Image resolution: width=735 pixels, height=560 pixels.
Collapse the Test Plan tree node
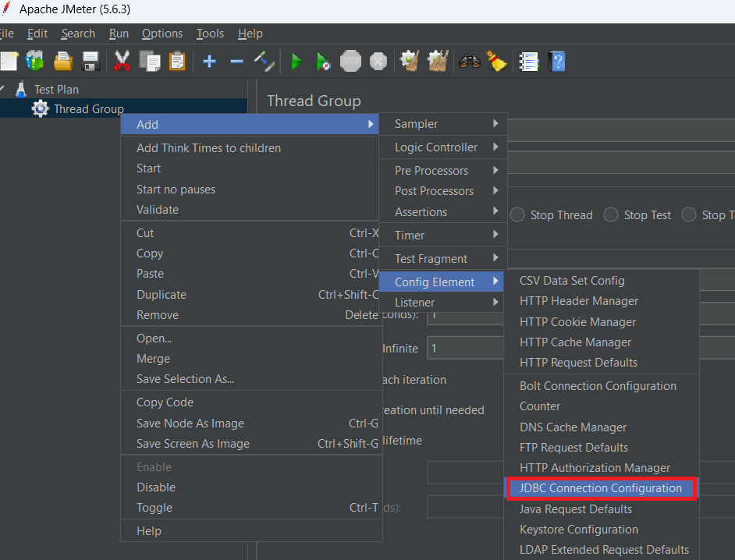[2, 89]
